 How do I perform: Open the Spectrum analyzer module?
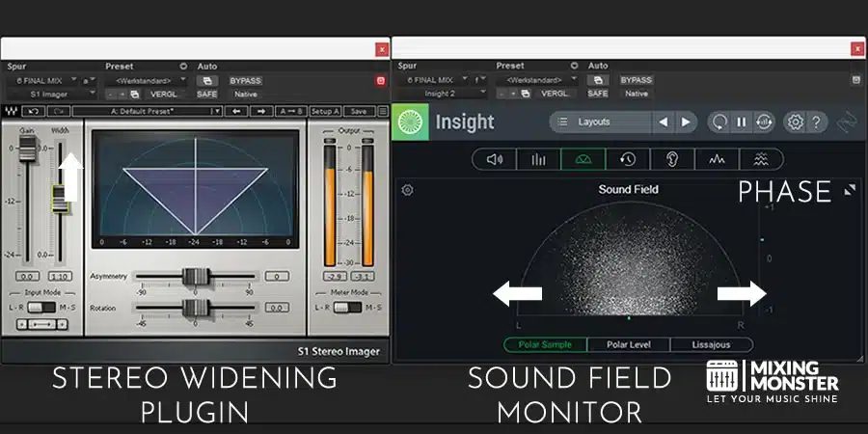click(x=538, y=160)
